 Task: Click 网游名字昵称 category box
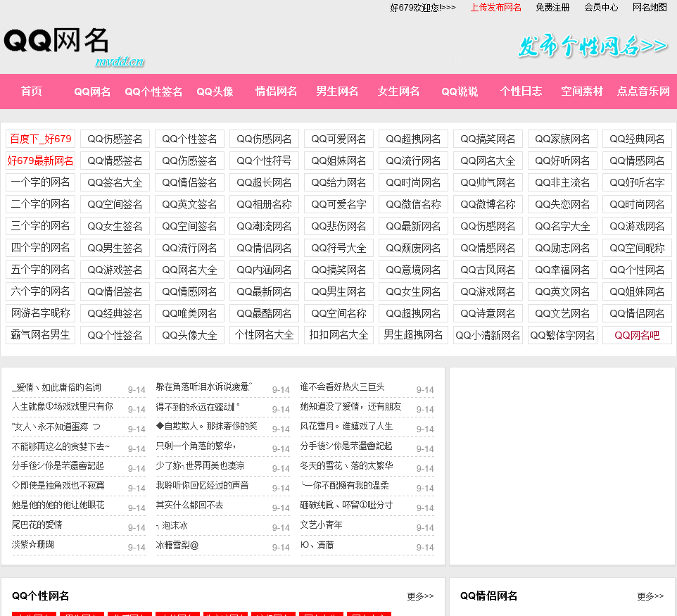(41, 313)
